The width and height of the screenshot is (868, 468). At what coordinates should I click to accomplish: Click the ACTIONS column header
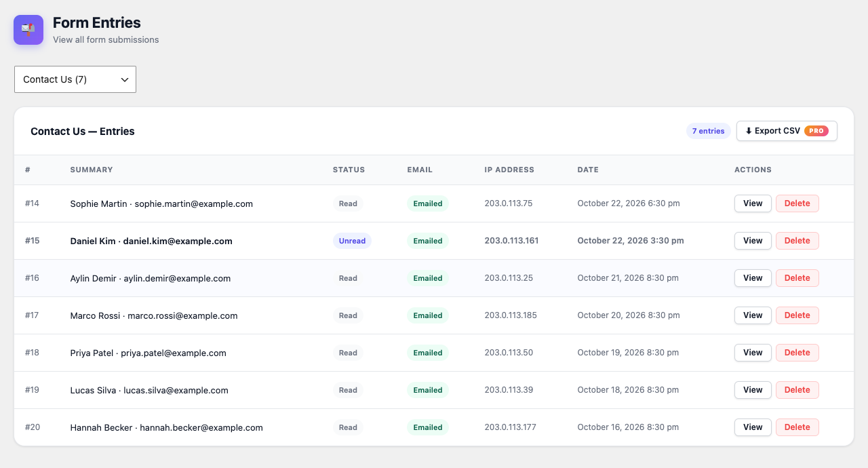coord(753,170)
